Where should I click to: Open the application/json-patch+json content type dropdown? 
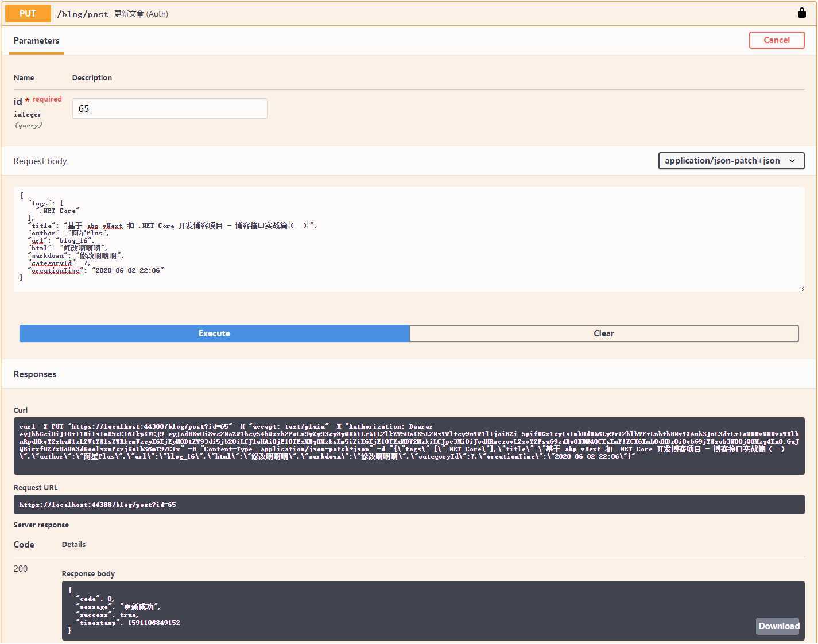tap(731, 161)
